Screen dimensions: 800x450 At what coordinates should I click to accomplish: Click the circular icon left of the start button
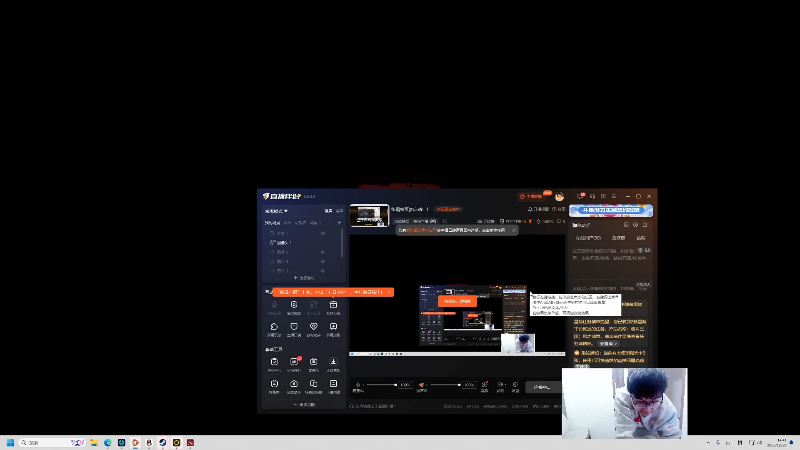pos(515,385)
